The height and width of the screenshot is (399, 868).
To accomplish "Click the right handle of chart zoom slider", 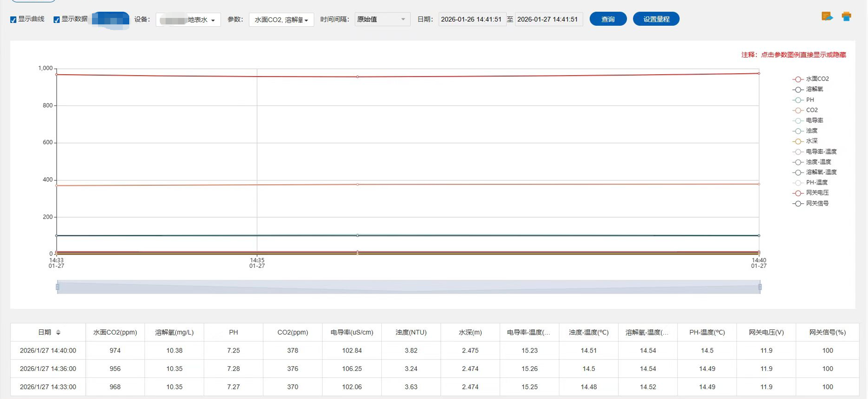I will [760, 287].
